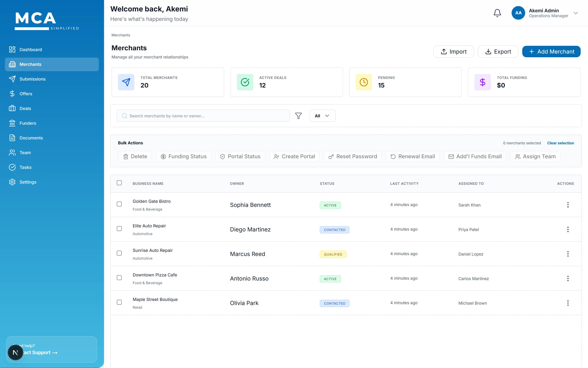
Task: Click the Merchants breadcrumb text
Action: 121,35
